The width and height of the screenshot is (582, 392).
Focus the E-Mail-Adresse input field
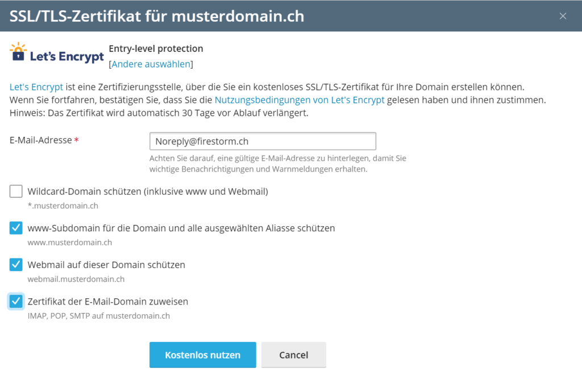coord(263,141)
